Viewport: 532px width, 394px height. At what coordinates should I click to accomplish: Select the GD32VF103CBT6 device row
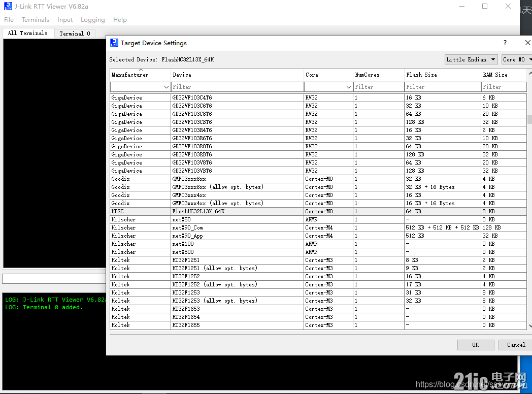[318, 122]
